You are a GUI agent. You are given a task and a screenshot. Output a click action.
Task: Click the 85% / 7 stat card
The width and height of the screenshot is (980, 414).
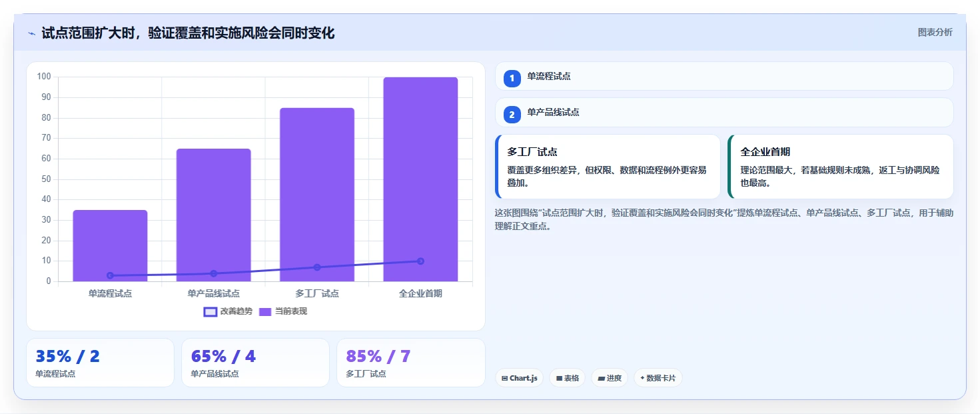[x=411, y=363]
